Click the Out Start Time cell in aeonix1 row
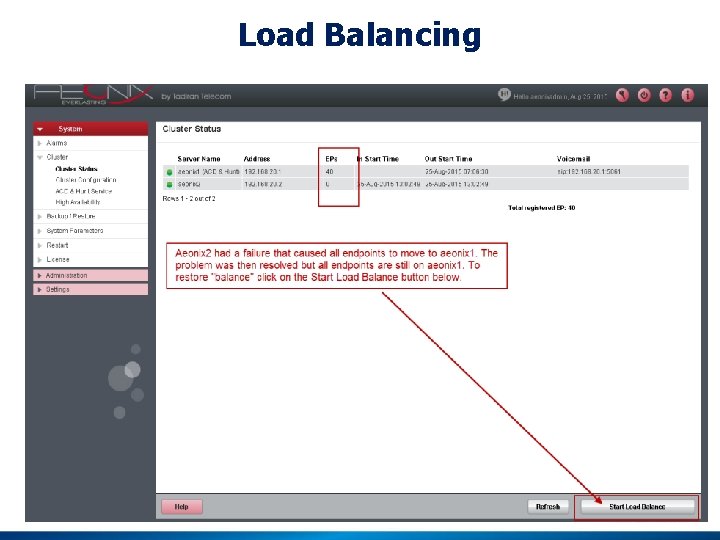The height and width of the screenshot is (540, 720). [456, 172]
